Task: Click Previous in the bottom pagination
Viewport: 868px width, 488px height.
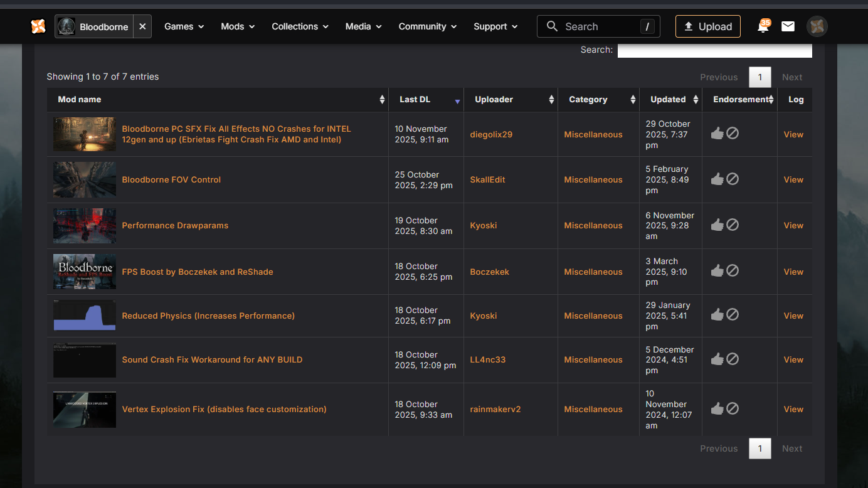Action: click(719, 448)
